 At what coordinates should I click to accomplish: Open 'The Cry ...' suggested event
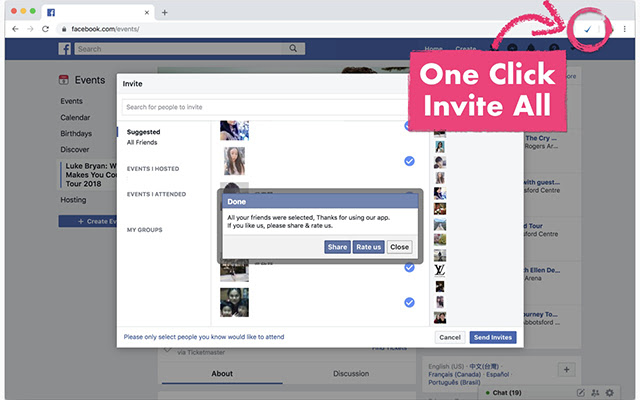point(541,138)
